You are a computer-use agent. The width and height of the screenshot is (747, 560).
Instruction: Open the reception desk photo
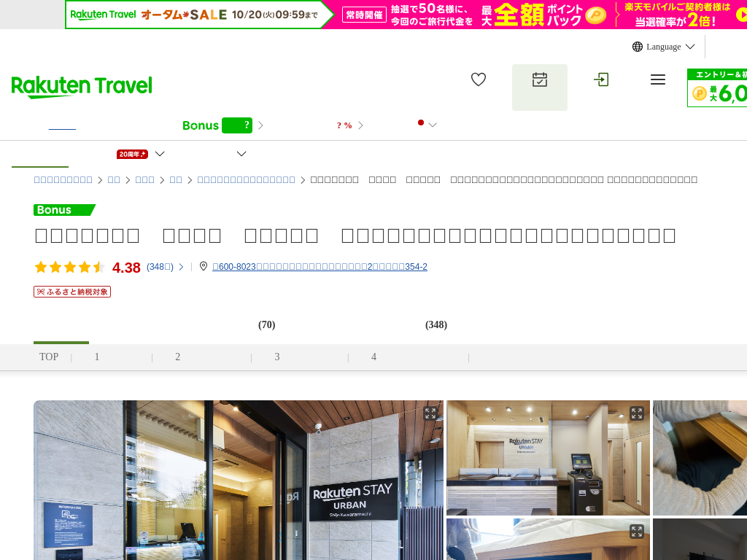pos(549,458)
